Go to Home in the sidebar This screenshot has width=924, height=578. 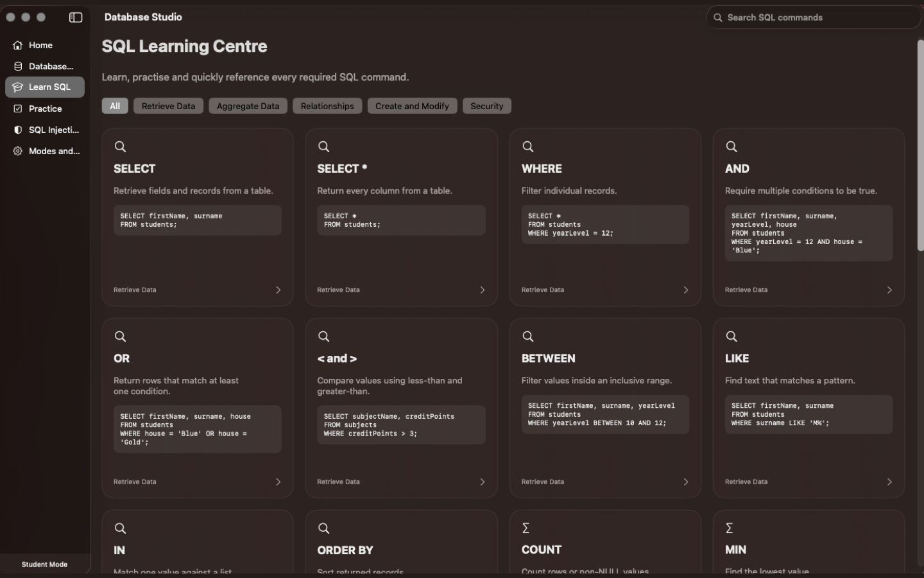45,45
